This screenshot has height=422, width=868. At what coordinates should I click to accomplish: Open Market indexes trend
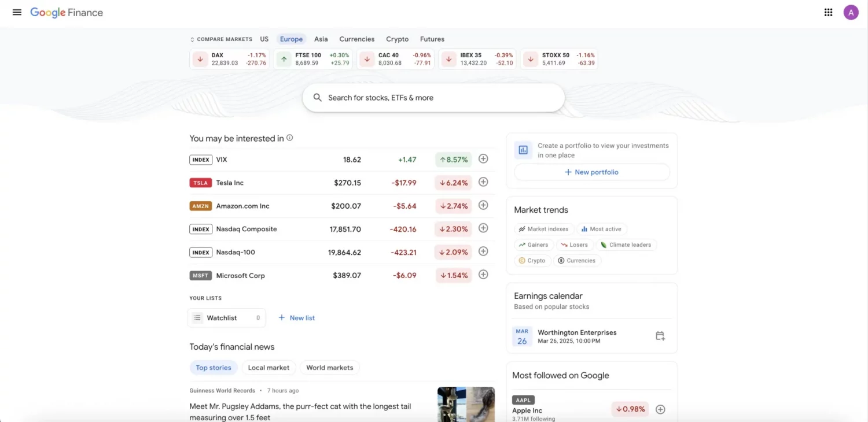(x=544, y=229)
